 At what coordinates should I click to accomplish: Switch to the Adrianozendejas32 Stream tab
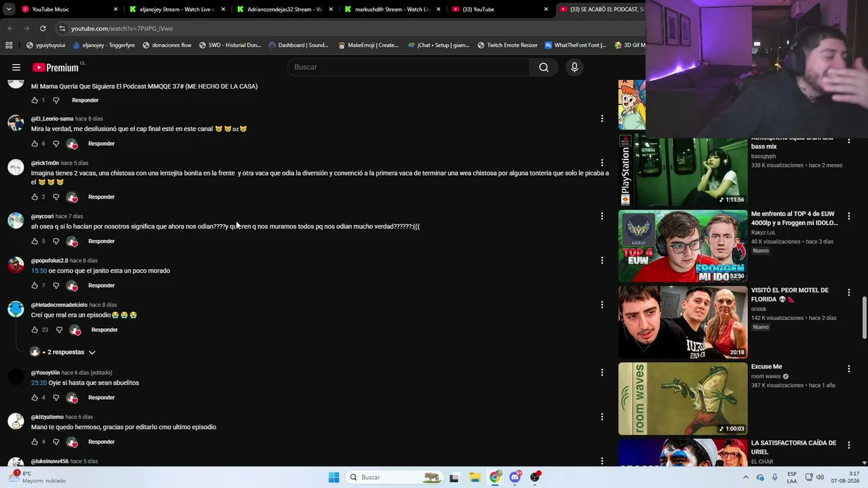(285, 9)
